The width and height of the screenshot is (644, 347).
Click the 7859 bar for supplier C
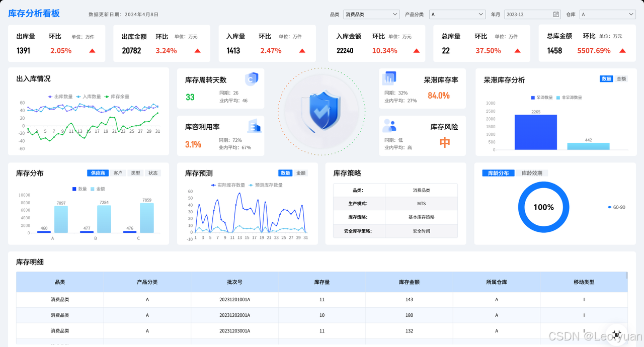click(x=147, y=218)
